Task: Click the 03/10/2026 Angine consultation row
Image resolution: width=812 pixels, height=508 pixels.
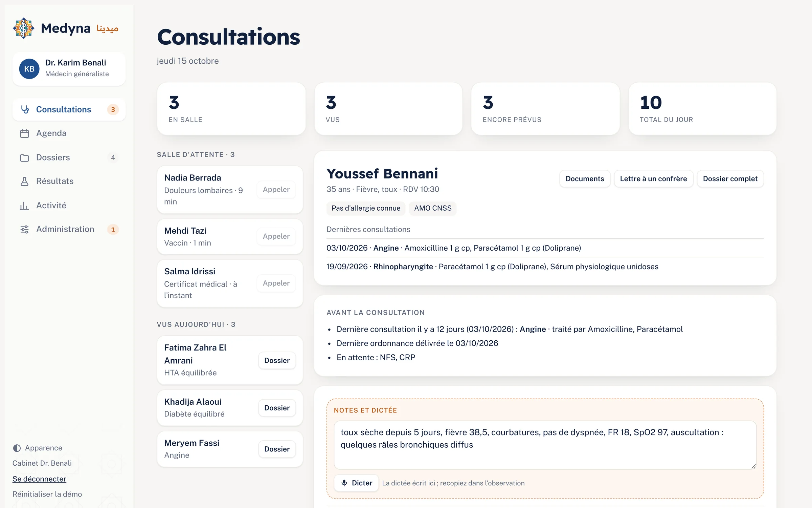Action: point(545,248)
